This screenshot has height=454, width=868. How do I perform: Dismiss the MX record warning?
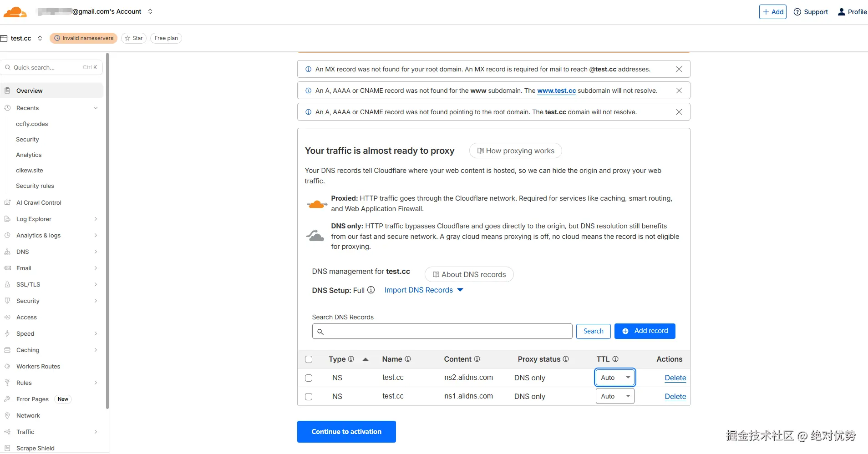(679, 69)
